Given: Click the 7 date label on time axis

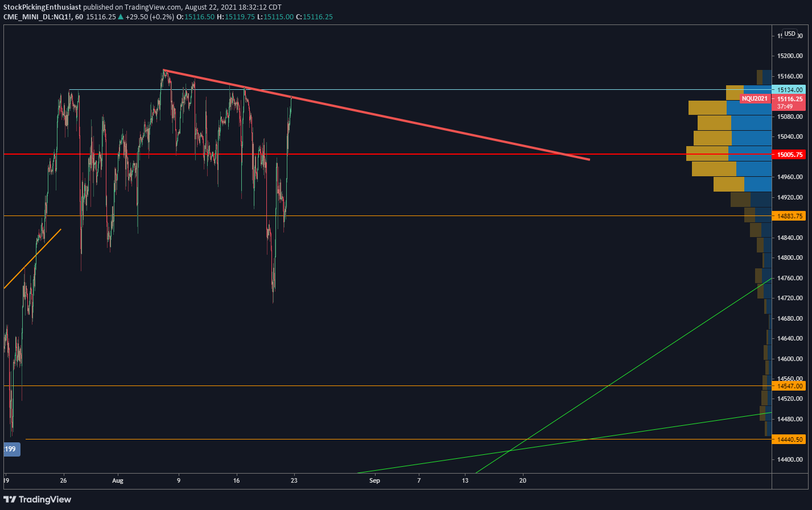Looking at the screenshot, I should click(x=419, y=480).
